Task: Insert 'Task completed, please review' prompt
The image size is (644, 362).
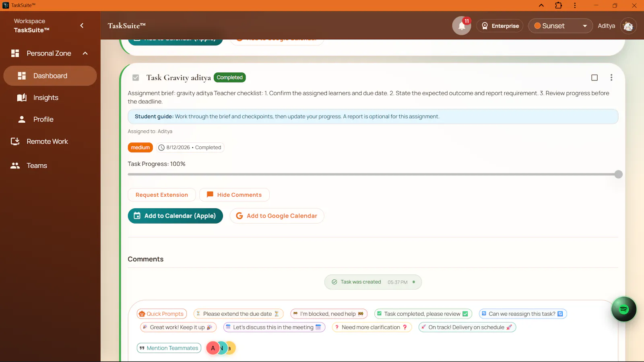Action: pyautogui.click(x=423, y=314)
